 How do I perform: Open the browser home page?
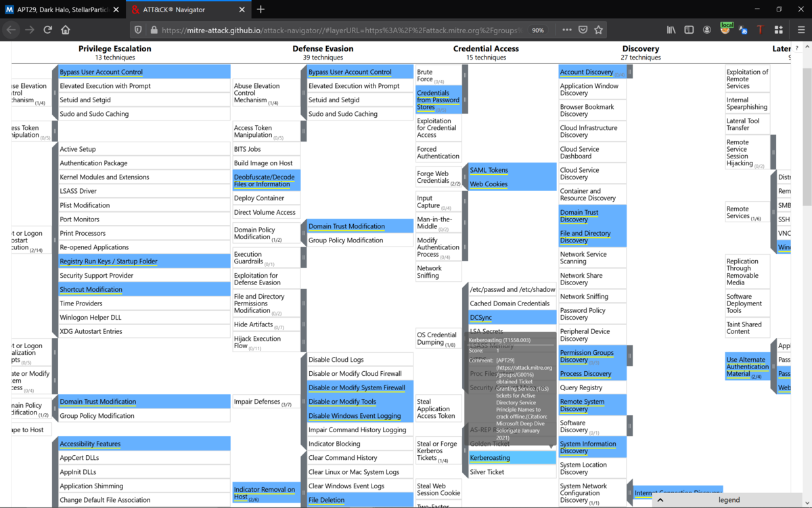coord(66,30)
